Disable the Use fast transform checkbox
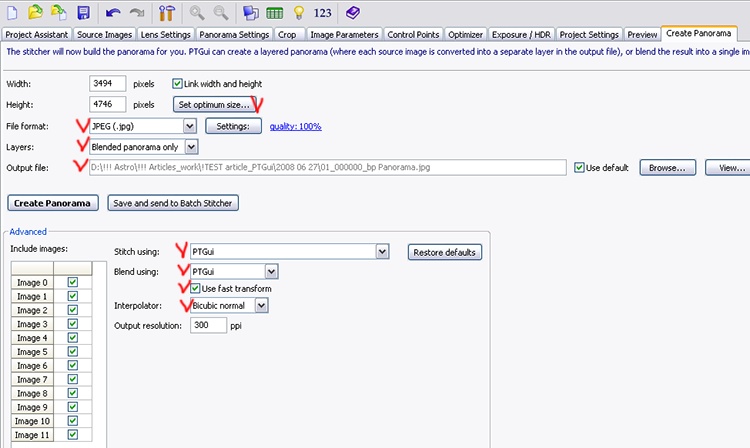The height and width of the screenshot is (448, 750). point(196,288)
